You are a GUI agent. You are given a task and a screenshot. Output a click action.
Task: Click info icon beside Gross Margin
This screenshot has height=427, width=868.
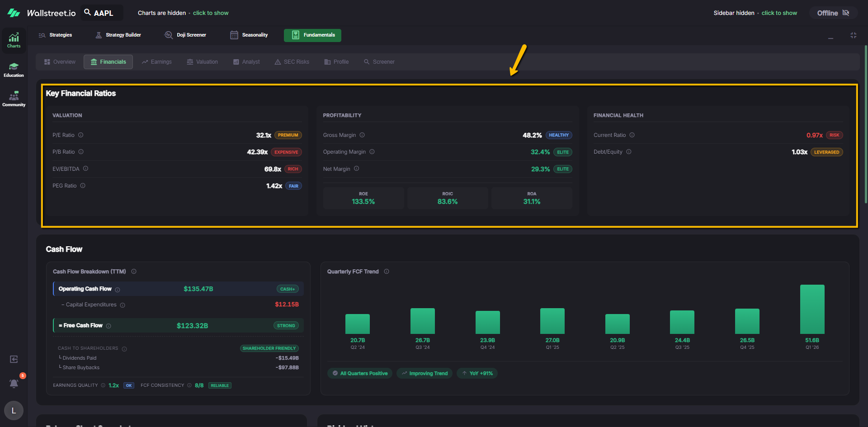point(362,135)
